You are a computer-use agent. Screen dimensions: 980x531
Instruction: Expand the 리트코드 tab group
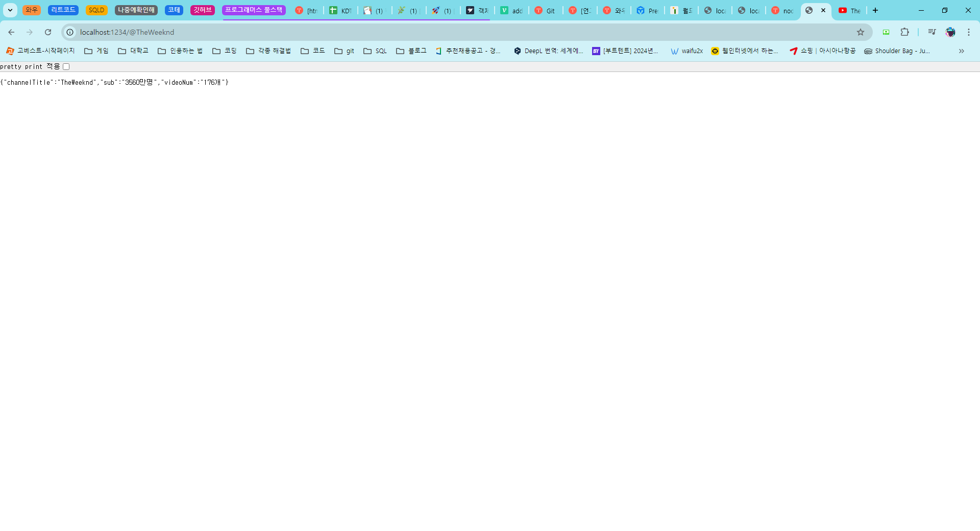(x=63, y=10)
